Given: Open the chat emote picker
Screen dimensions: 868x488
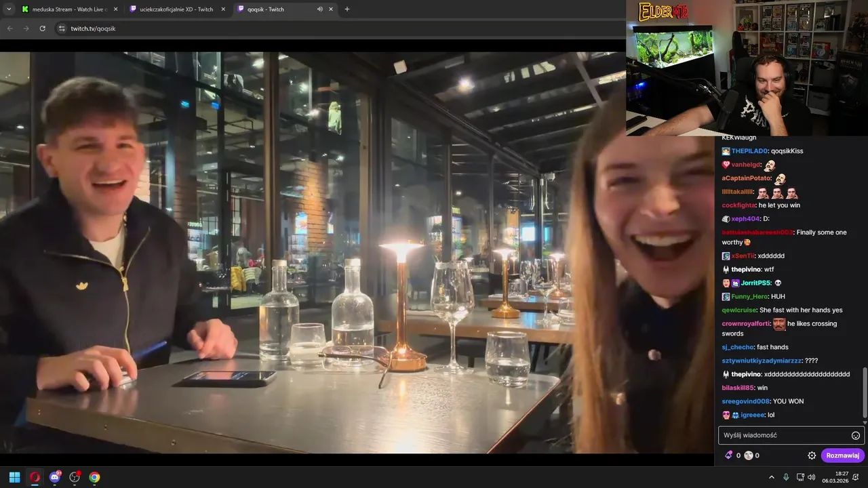Looking at the screenshot, I should tap(856, 435).
